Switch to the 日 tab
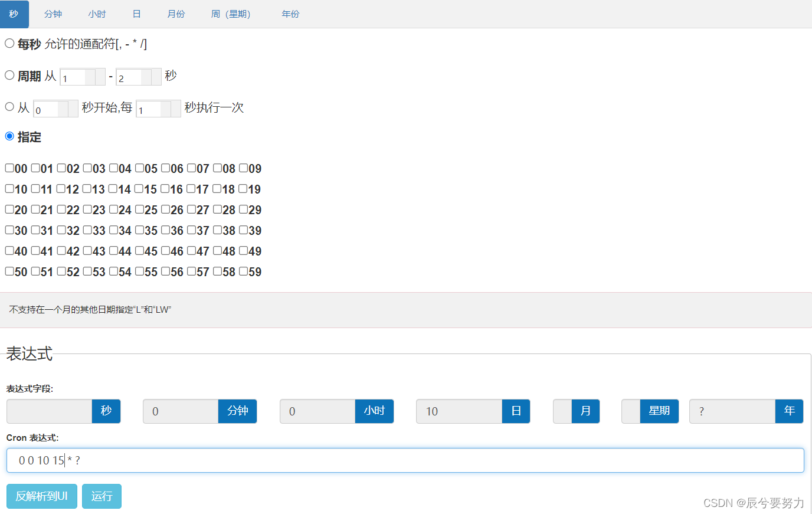This screenshot has width=812, height=514. point(136,14)
